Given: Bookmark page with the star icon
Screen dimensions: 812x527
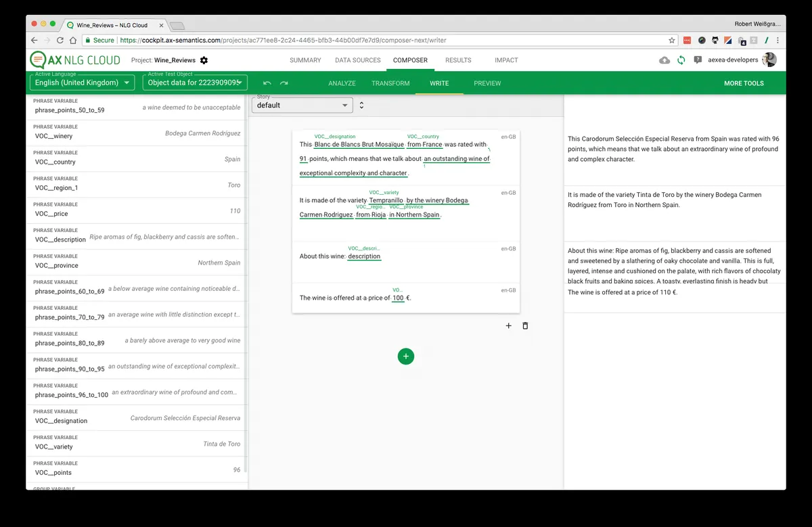Looking at the screenshot, I should coord(671,41).
